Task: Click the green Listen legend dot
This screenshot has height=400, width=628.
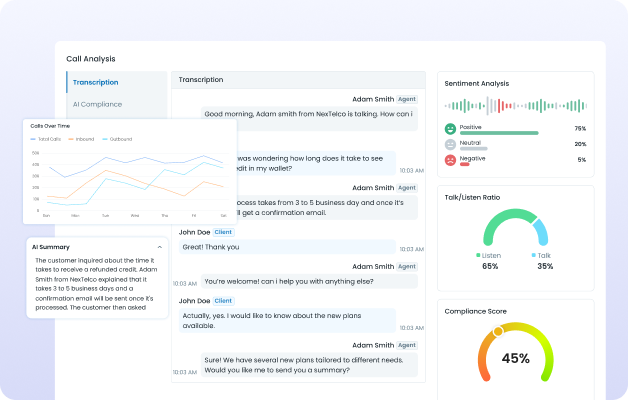Action: tap(479, 255)
